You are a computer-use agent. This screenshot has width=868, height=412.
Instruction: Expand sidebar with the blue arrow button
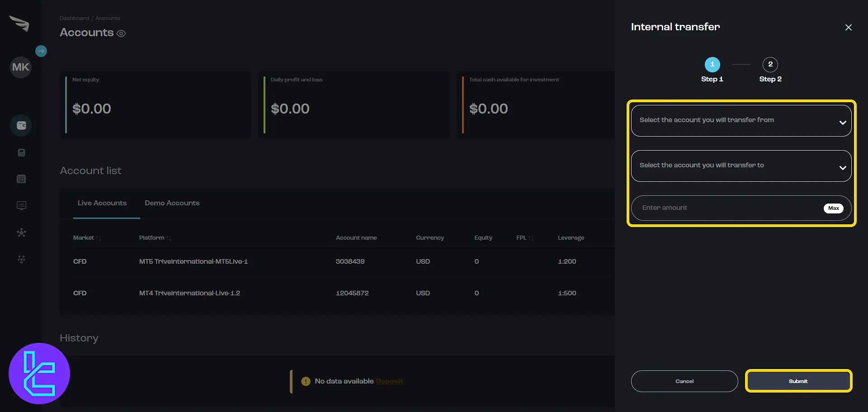tap(41, 51)
